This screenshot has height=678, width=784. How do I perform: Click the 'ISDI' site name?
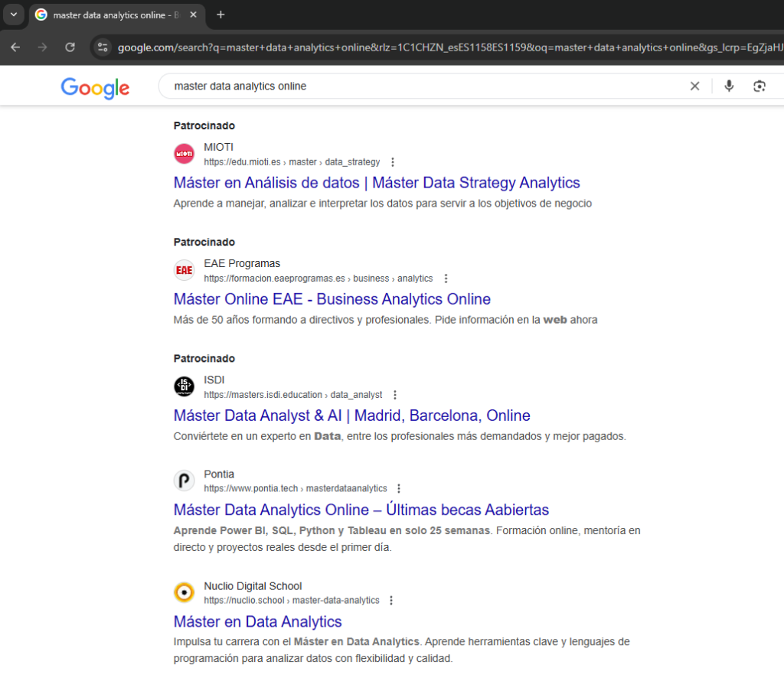coord(214,380)
